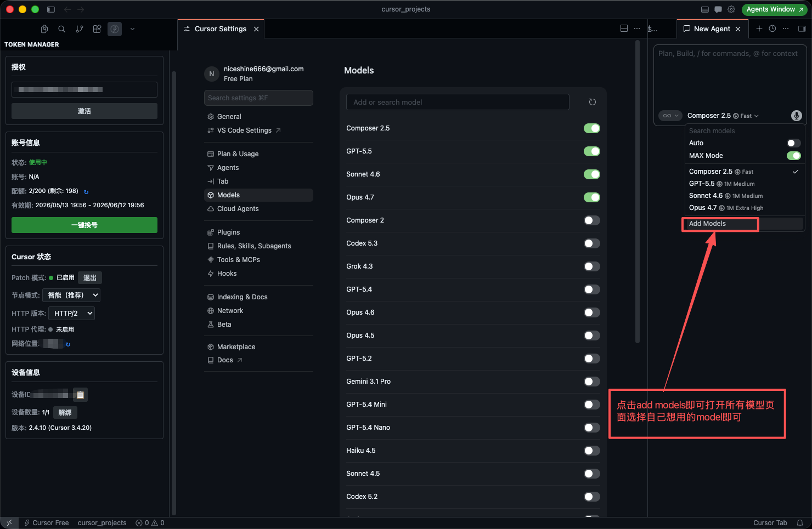Viewport: 812px width, 529px height.
Task: Create a new chat with plus icon
Action: point(759,29)
